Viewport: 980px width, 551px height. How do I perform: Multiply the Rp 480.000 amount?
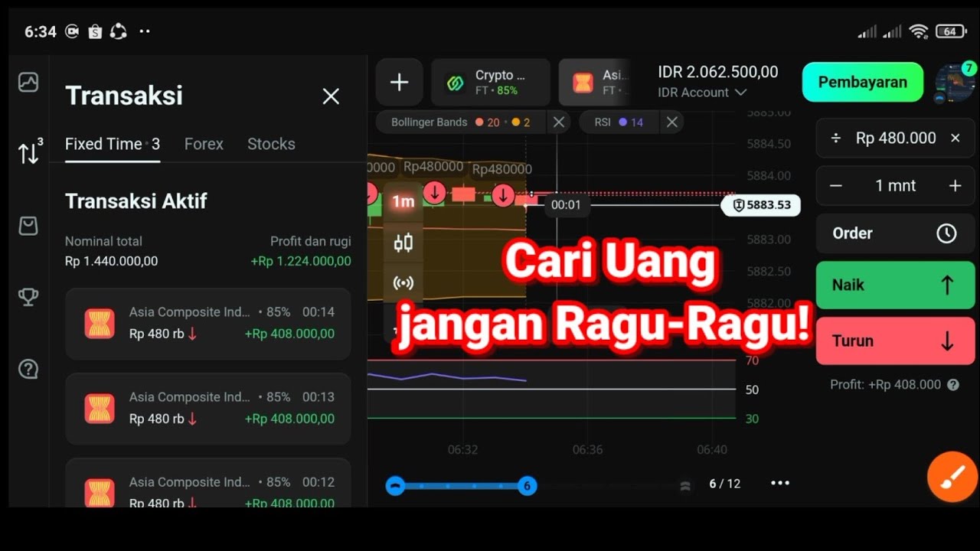[x=955, y=139]
